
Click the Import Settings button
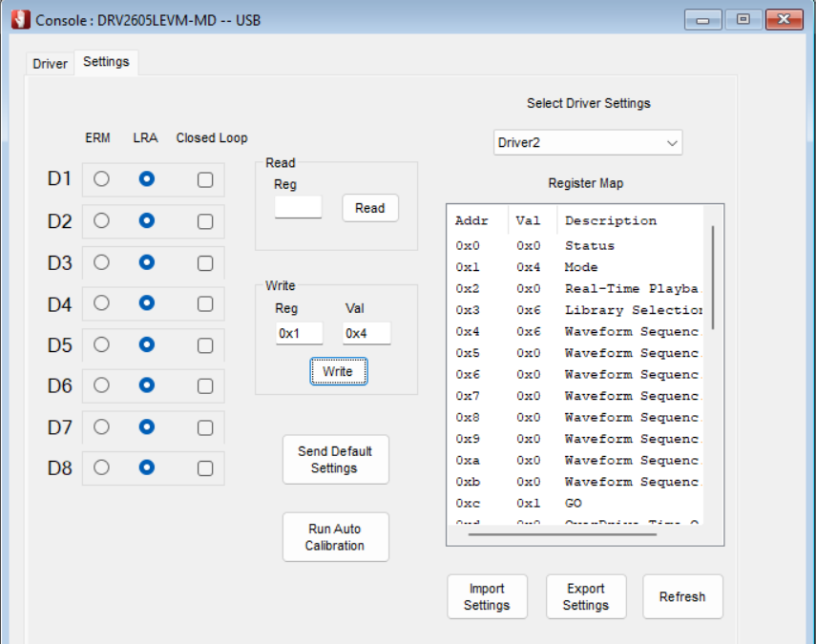pos(487,597)
